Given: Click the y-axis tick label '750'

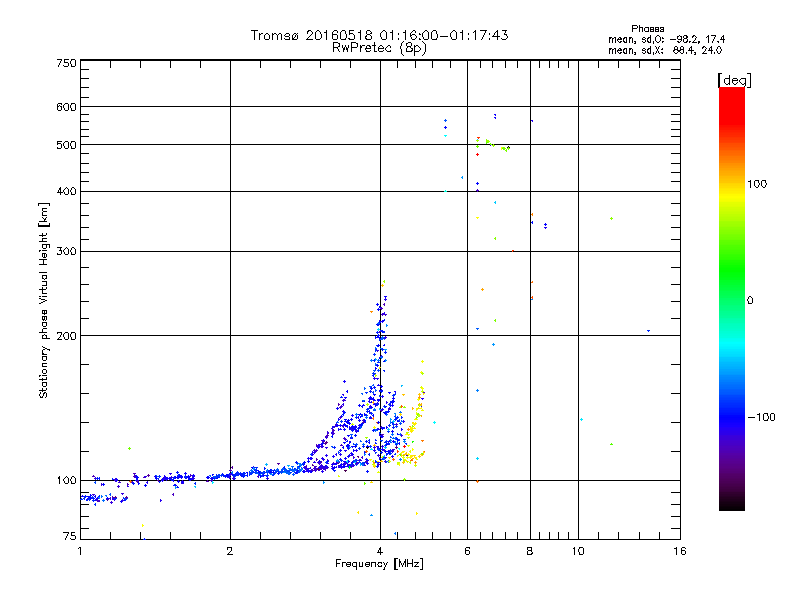Looking at the screenshot, I should point(67,63).
